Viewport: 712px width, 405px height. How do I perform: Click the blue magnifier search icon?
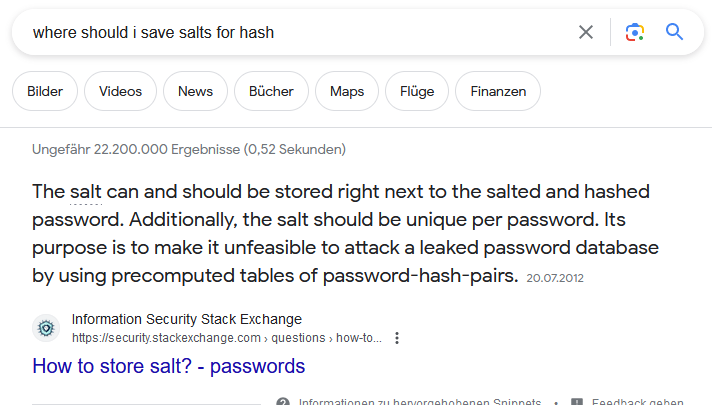(674, 32)
